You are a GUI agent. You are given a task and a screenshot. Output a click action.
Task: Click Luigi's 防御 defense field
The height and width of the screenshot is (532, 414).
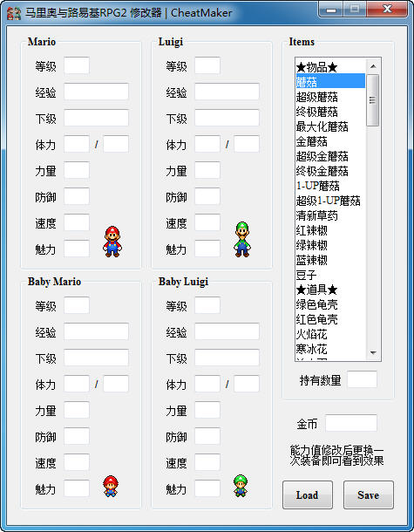(207, 196)
